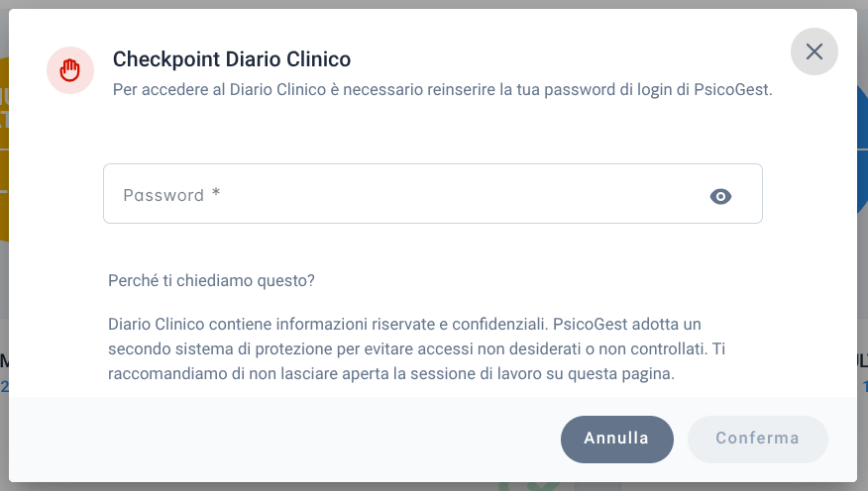Click the Checkpoint Diario Clinico title
Image resolution: width=868 pixels, height=491 pixels.
point(232,59)
